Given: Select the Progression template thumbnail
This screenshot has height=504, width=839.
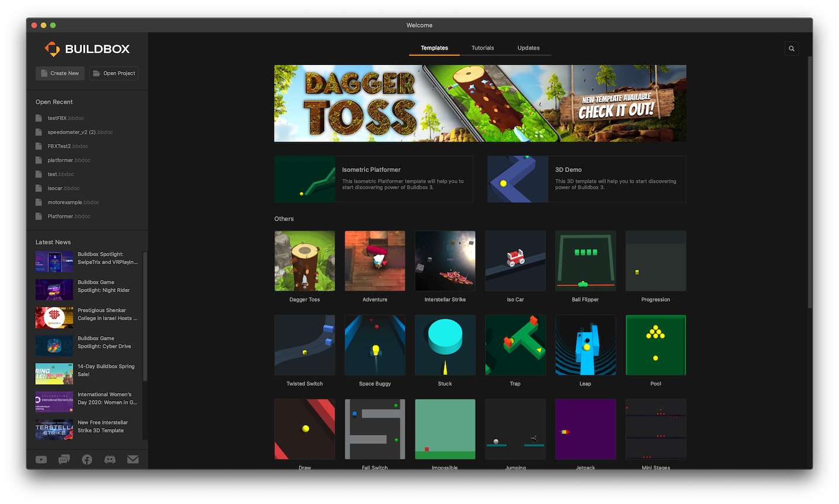Looking at the screenshot, I should tap(656, 261).
